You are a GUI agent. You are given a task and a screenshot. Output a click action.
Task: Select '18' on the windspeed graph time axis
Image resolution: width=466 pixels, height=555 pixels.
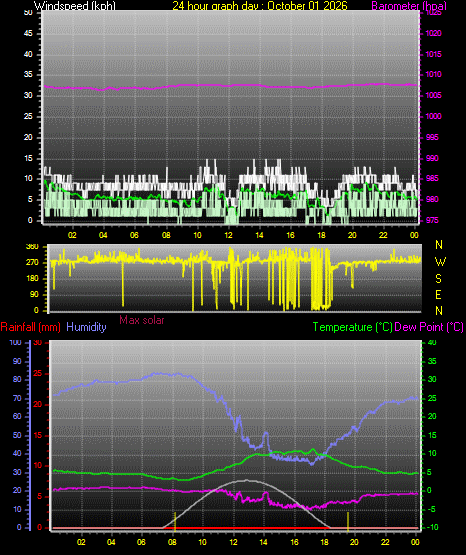coord(321,235)
